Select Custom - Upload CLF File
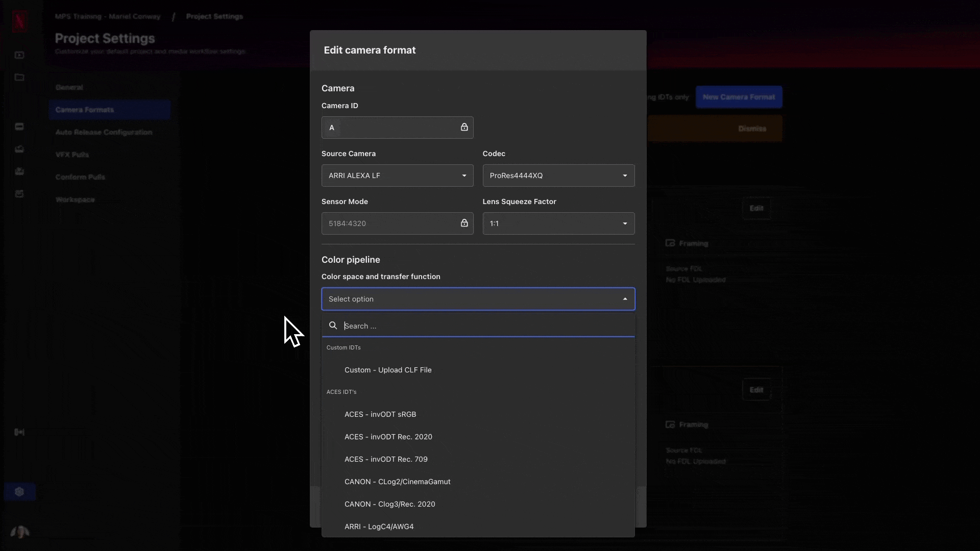Screen dimensions: 980x551 tap(478, 370)
